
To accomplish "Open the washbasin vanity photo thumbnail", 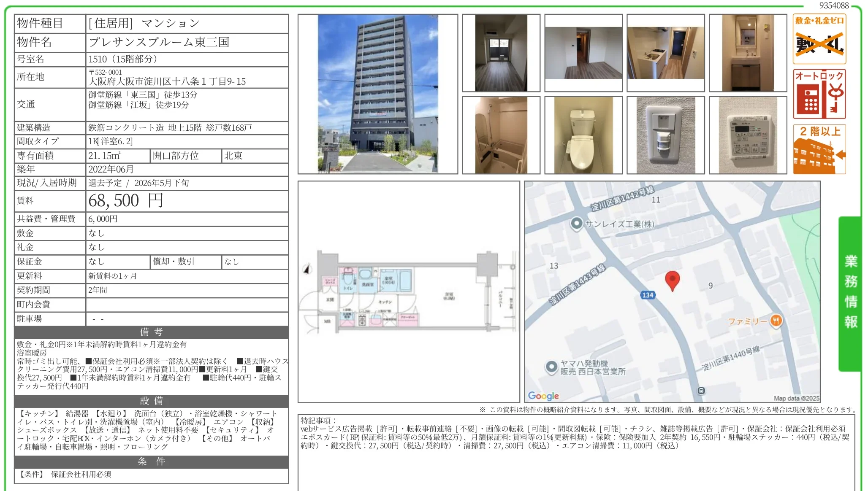I will pos(748,53).
